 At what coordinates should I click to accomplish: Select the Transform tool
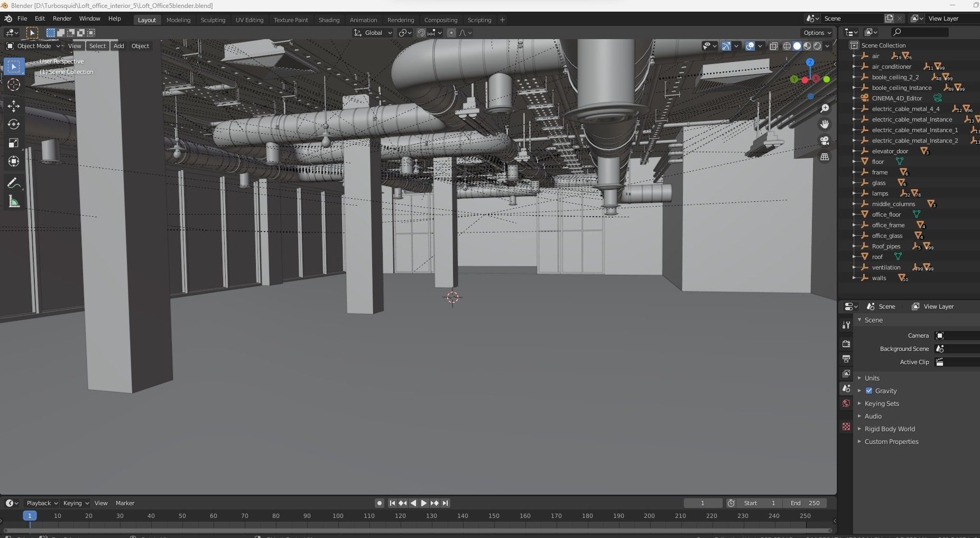[14, 162]
